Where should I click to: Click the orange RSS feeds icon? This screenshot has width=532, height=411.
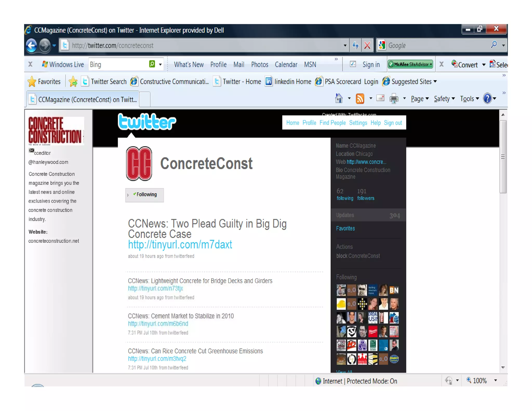coord(360,99)
